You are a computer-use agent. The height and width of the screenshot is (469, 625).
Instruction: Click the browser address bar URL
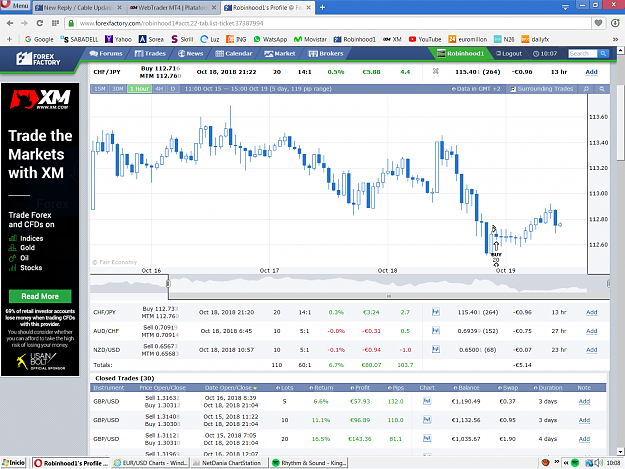(171, 23)
